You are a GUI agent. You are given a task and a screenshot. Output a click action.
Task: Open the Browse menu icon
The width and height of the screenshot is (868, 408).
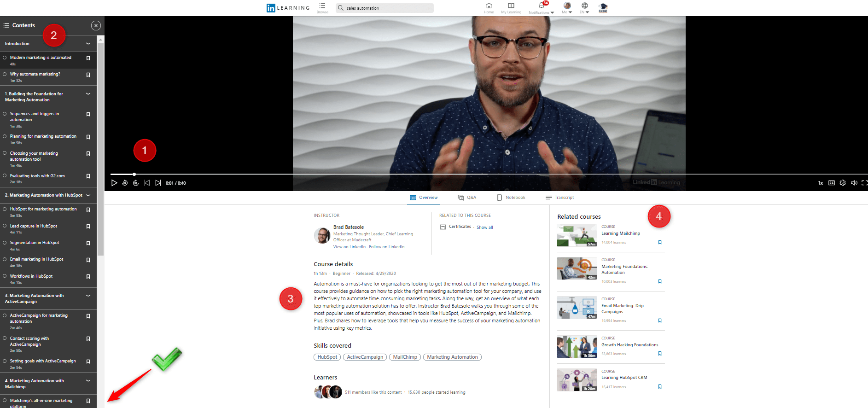pyautogui.click(x=322, y=8)
